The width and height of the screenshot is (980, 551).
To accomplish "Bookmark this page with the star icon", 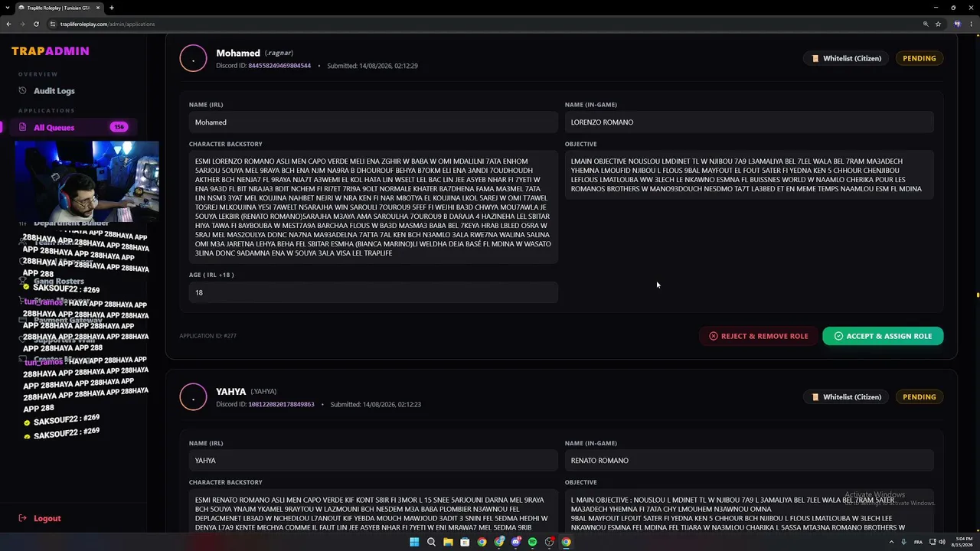I will pyautogui.click(x=938, y=24).
